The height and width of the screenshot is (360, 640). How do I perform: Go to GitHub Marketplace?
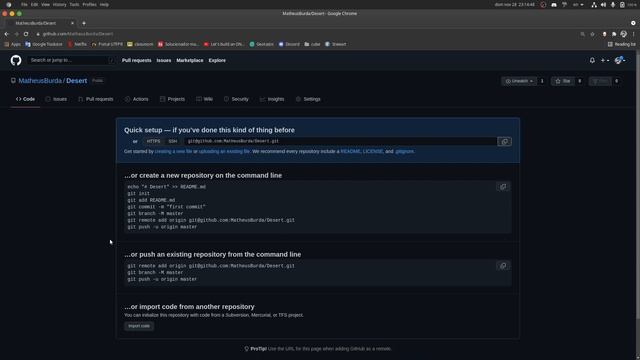[190, 60]
